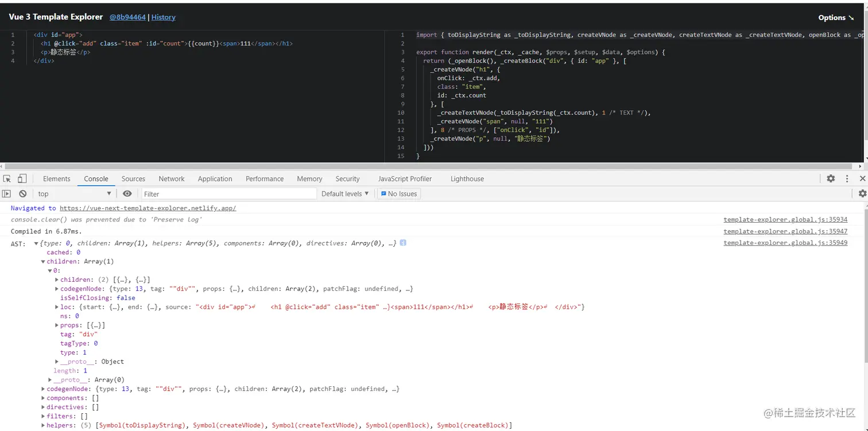Screen dimensions: 868x431
Task: Click the '<p>静态标签</p>' line in the template editor
Action: [x=66, y=52]
